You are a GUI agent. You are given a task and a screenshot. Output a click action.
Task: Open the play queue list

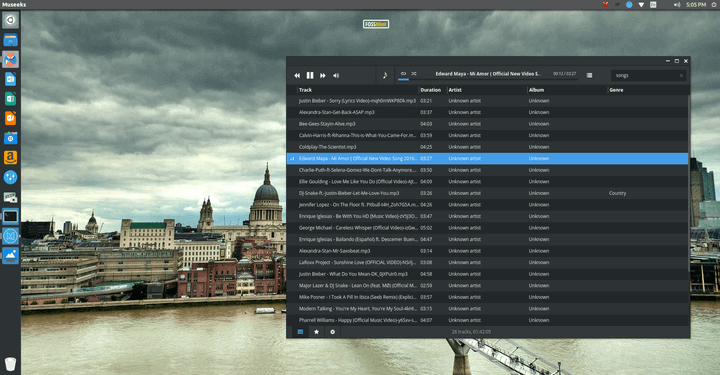[590, 75]
